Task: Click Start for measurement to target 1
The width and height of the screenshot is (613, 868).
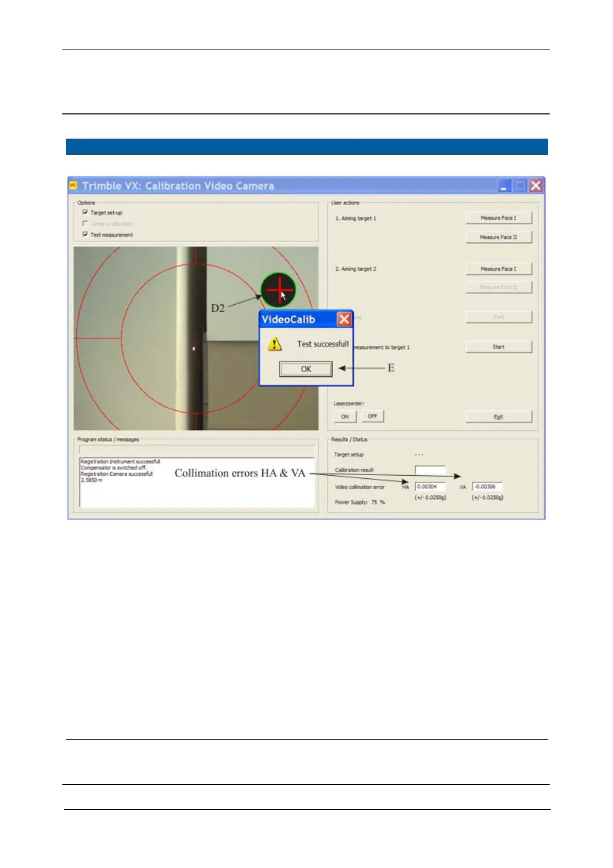Action: coord(499,347)
